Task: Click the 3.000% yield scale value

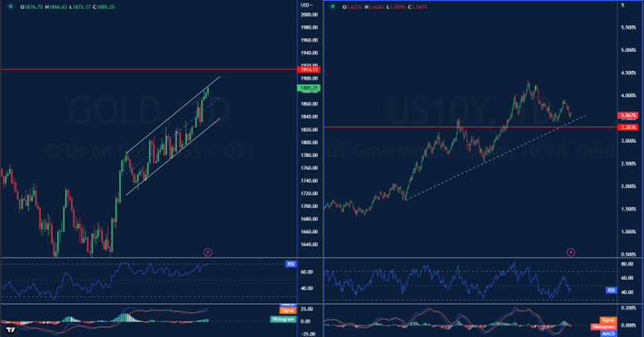Action: point(628,141)
